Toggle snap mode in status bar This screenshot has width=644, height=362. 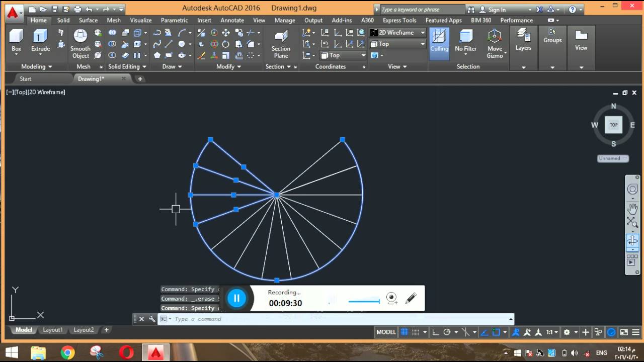point(416,332)
